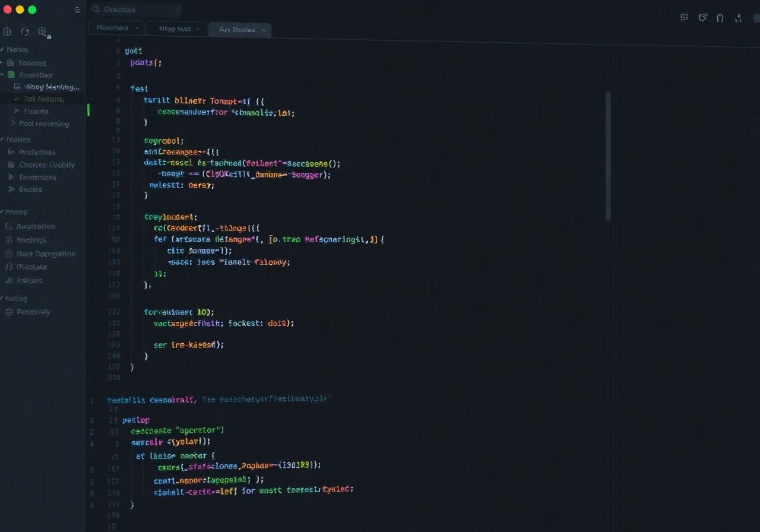The image size is (760, 532).
Task: Open the dropdown arrow on the first editor tab
Action: (x=137, y=28)
